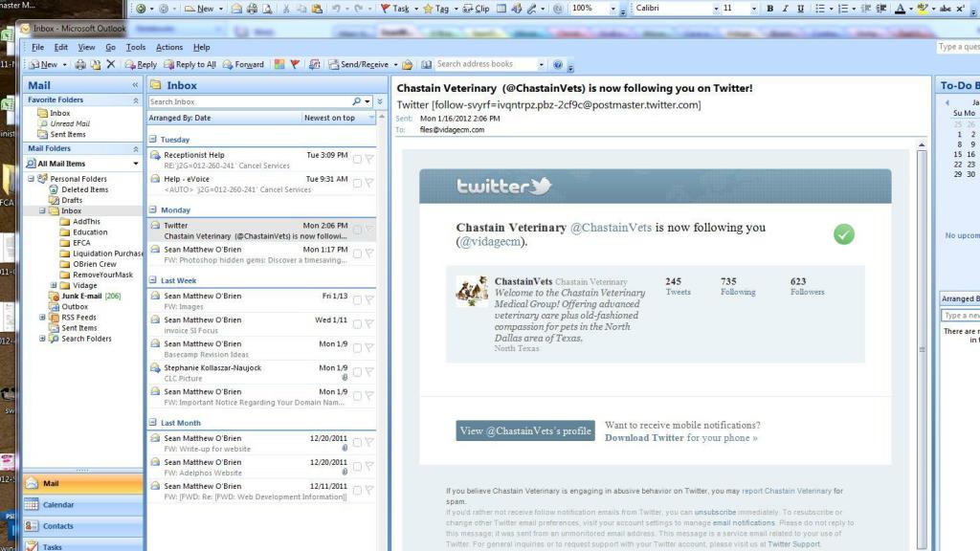This screenshot has width=980, height=551.
Task: Toggle checkbox on Write-up for website message
Action: [358, 442]
